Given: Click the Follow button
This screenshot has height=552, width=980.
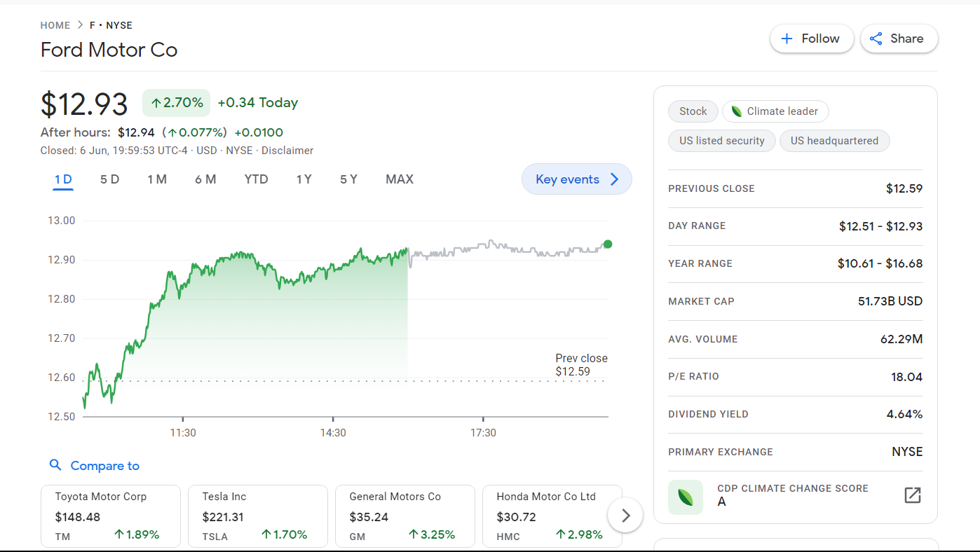Looking at the screenshot, I should 811,39.
